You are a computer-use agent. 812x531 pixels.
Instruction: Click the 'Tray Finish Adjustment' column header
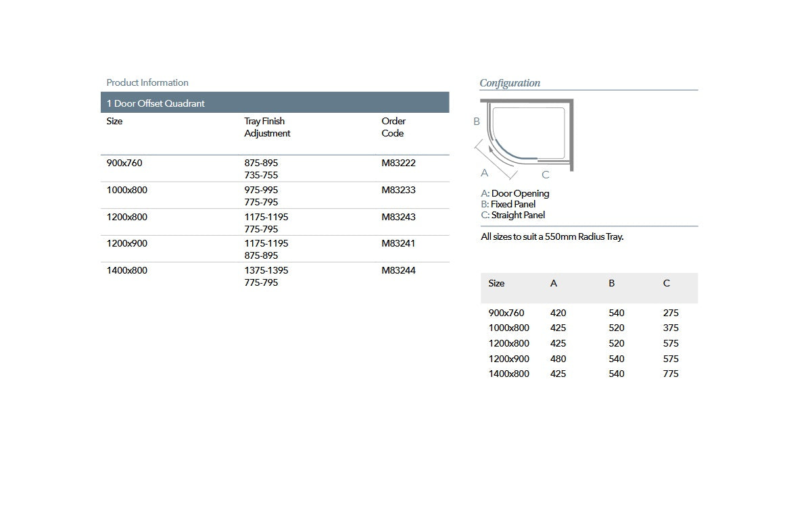point(267,127)
